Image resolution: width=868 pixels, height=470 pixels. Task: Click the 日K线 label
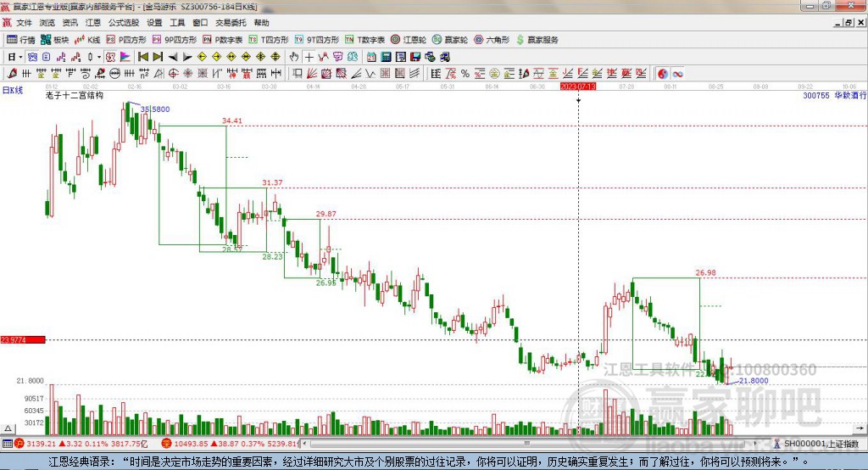pyautogui.click(x=13, y=90)
